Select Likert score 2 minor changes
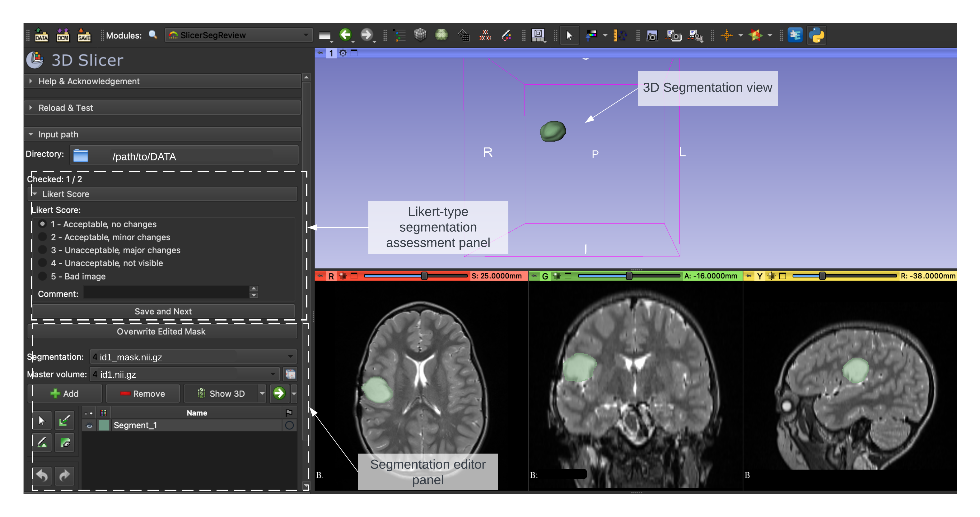Image resolution: width=980 pixels, height=517 pixels. click(43, 237)
